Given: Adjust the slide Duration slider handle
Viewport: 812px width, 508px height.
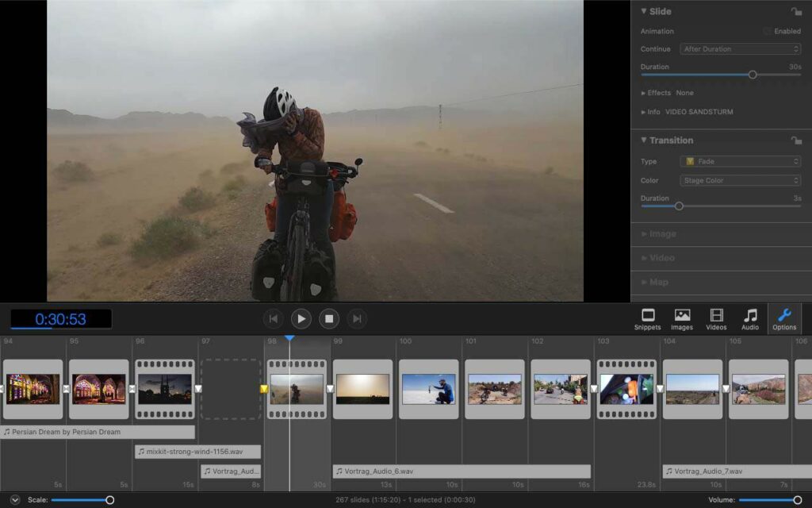Looking at the screenshot, I should 753,75.
